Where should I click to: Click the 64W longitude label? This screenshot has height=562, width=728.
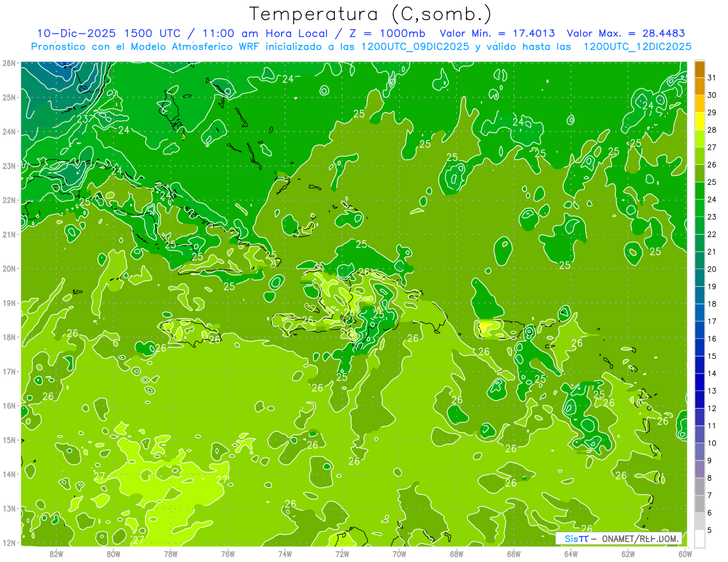pos(571,554)
